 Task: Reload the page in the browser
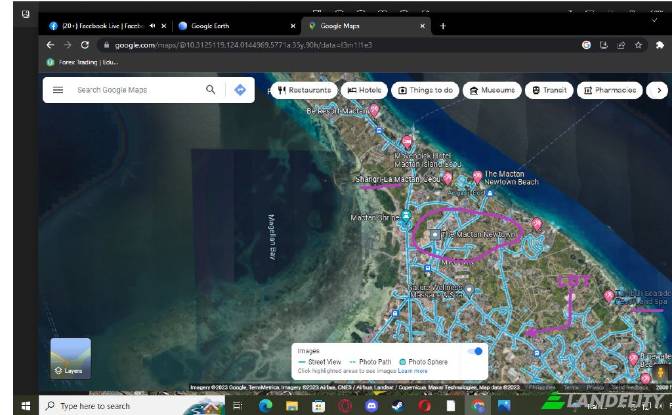pos(85,45)
